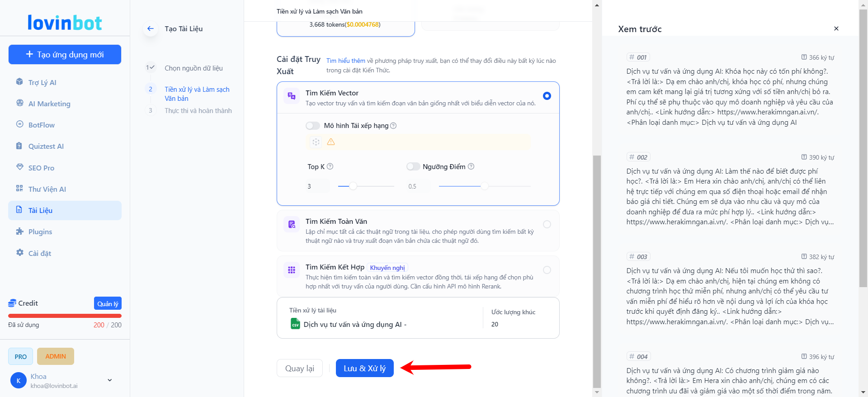
Task: Open AI Marketing from the sidebar
Action: coord(20,103)
